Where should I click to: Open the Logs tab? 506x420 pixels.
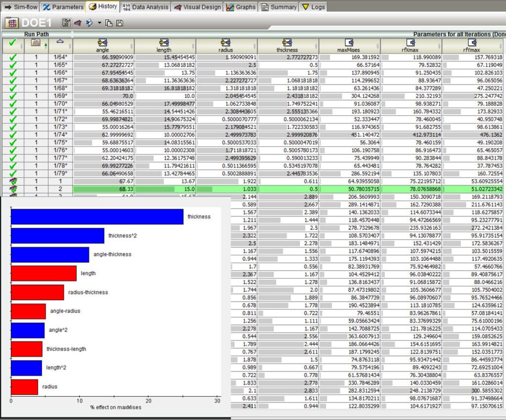pos(313,7)
